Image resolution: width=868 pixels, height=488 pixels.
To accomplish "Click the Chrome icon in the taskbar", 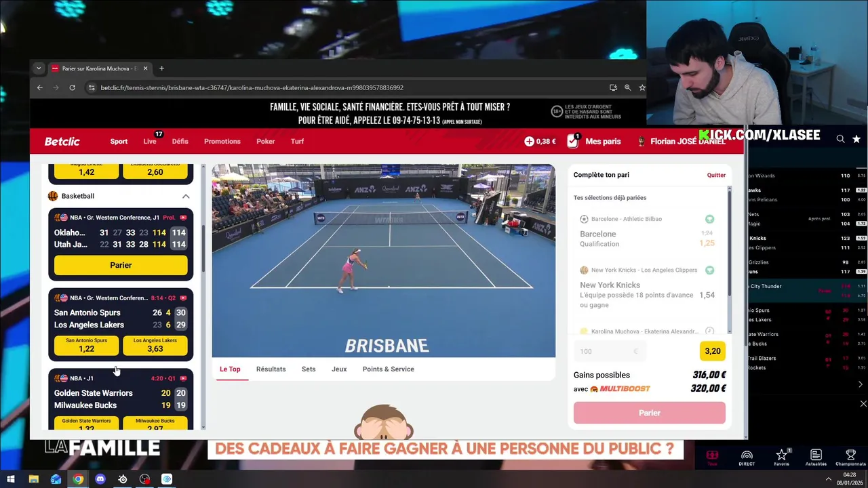I will tap(78, 479).
